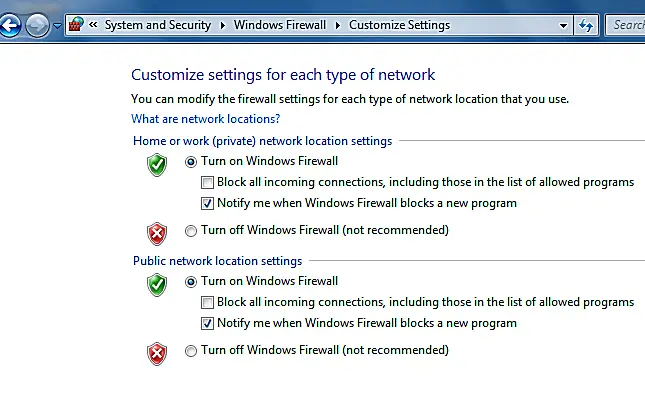Image resolution: width=645 pixels, height=395 pixels.
Task: Select Turn off Windows Firewall for private network
Action: 191,231
